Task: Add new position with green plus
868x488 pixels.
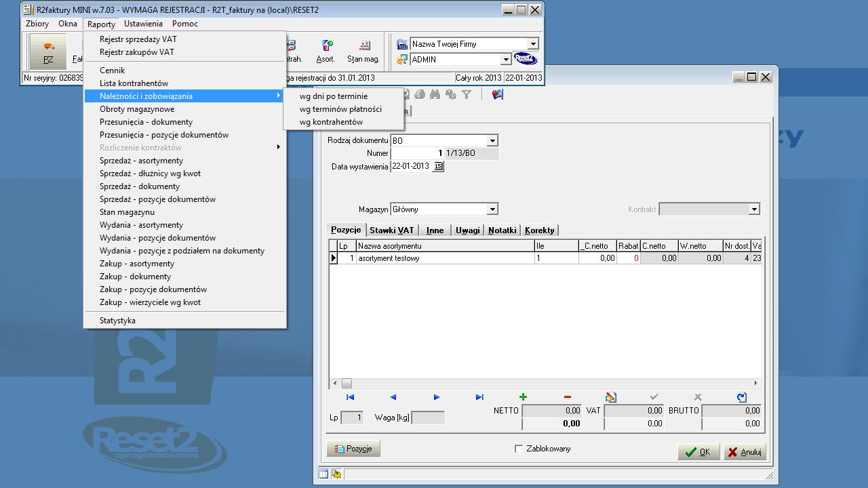Action: (523, 397)
